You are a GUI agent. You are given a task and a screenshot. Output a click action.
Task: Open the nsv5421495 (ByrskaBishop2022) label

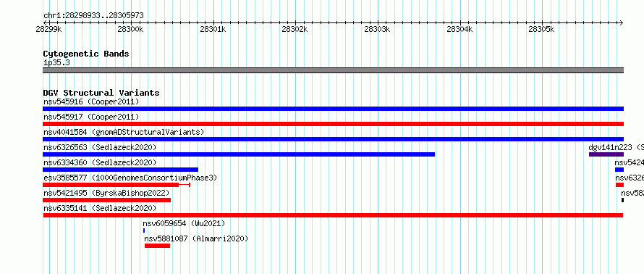click(106, 193)
